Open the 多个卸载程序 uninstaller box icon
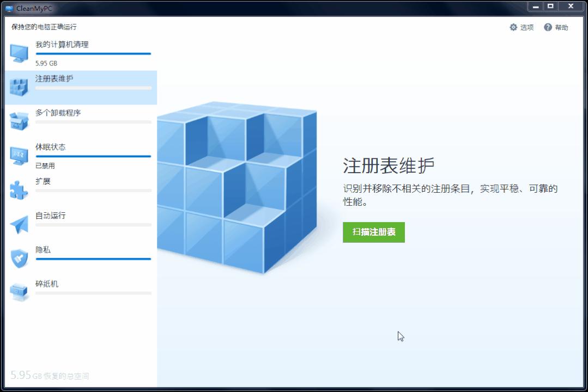 [x=19, y=121]
